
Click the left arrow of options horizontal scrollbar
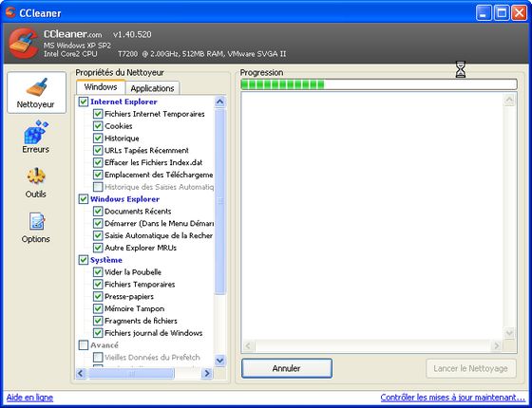click(x=81, y=374)
